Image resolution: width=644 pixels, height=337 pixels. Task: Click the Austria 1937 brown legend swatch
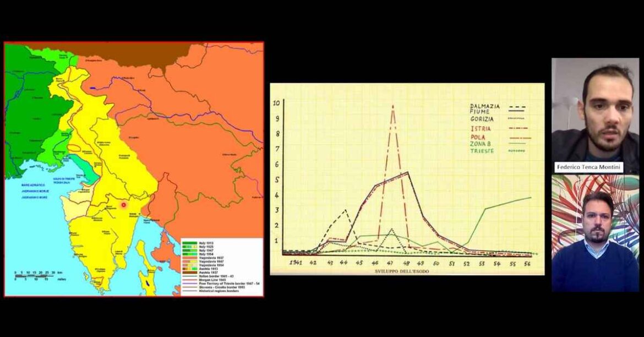coord(190,273)
